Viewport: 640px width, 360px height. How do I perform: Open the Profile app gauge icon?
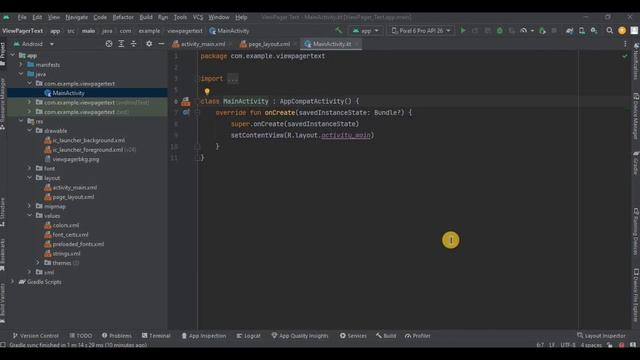(x=524, y=31)
